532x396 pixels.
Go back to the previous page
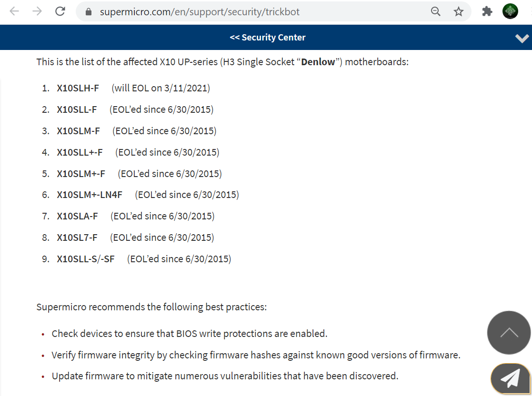14,11
